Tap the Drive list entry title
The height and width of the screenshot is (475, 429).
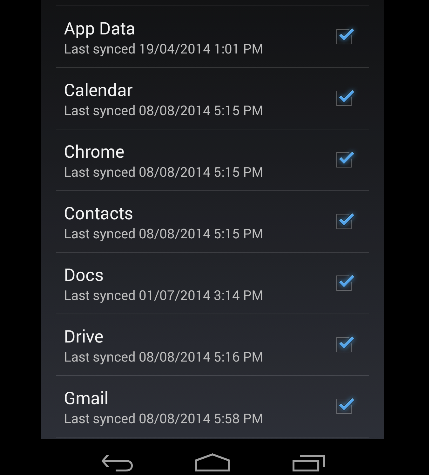[x=84, y=337]
